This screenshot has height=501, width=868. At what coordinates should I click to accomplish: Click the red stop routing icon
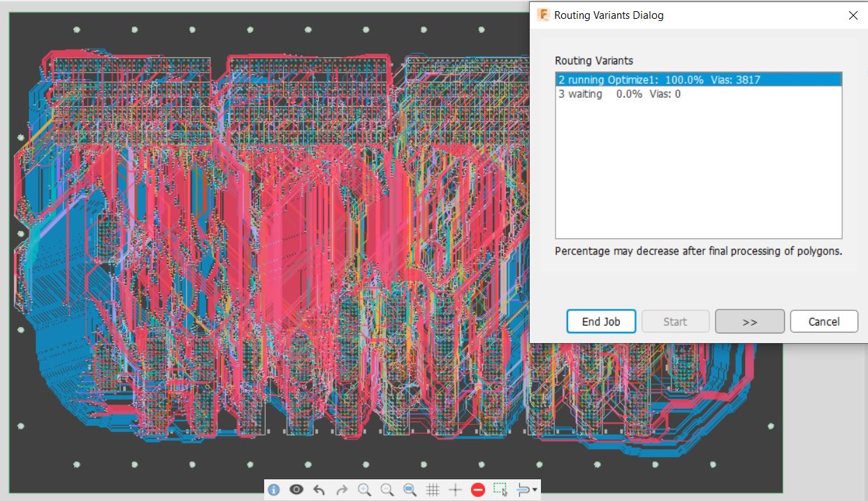pos(477,489)
